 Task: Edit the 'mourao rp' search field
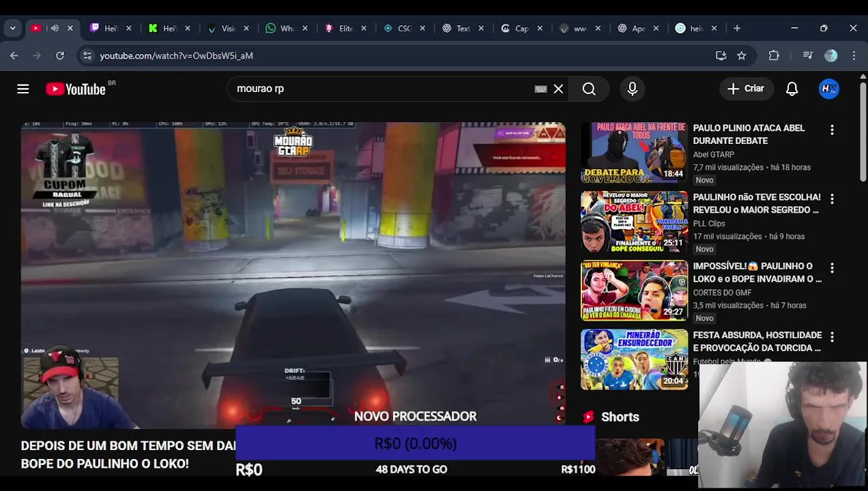coord(382,89)
